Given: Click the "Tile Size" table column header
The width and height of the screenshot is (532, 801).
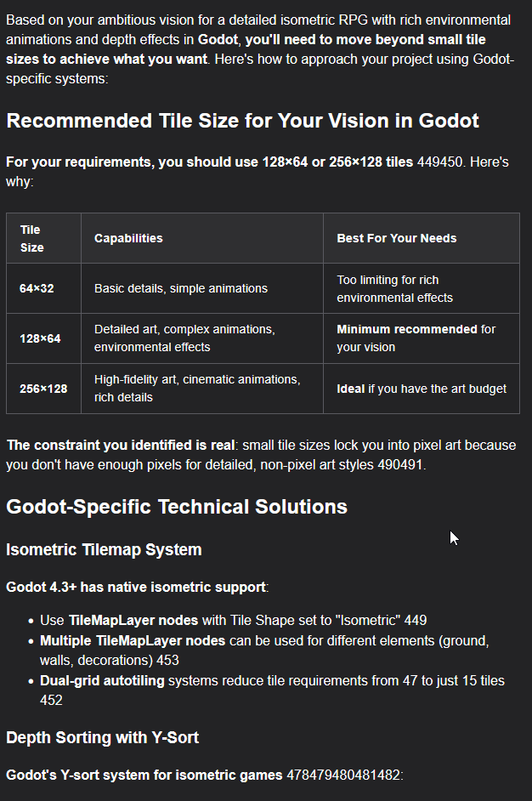Looking at the screenshot, I should point(31,238).
